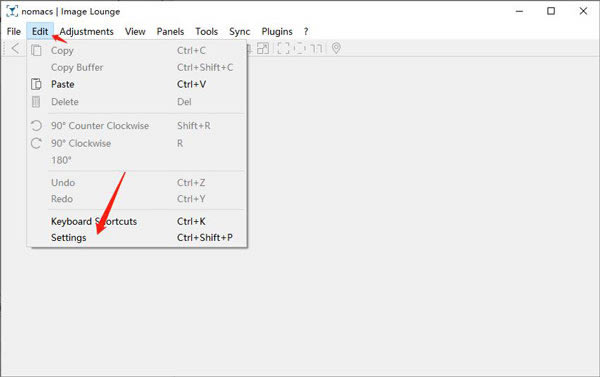
Task: Click the counter clockwise rotate icon
Action: [36, 126]
